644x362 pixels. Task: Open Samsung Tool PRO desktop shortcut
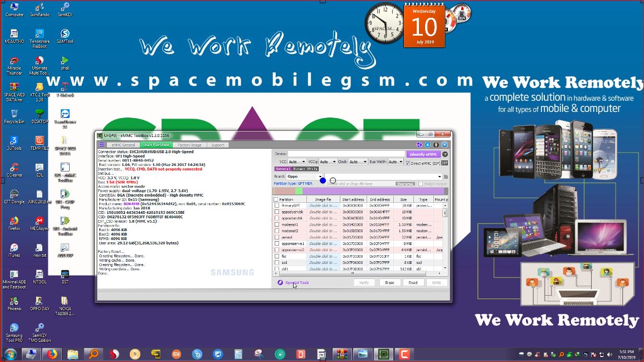click(14, 332)
